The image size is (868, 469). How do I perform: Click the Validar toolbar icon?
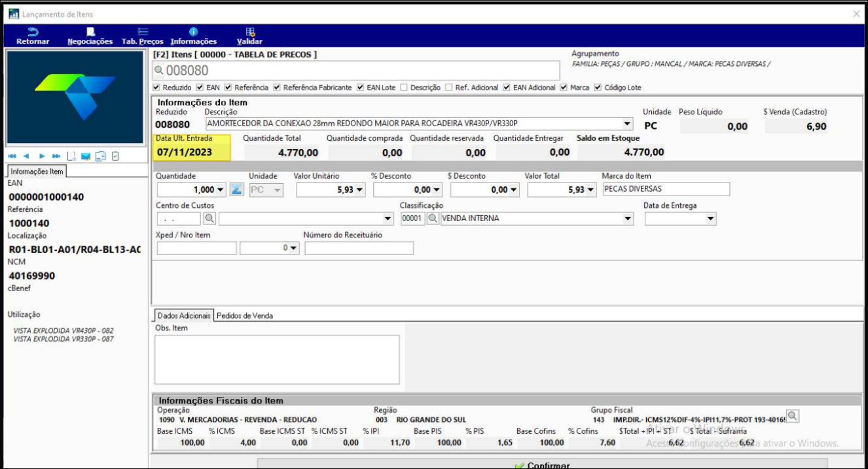[249, 32]
